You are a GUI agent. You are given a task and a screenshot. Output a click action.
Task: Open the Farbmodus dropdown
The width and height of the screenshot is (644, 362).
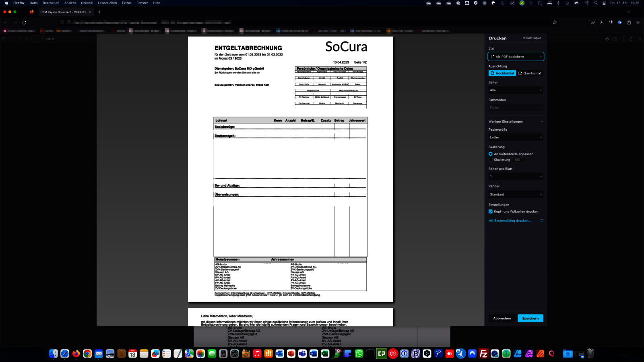point(516,107)
